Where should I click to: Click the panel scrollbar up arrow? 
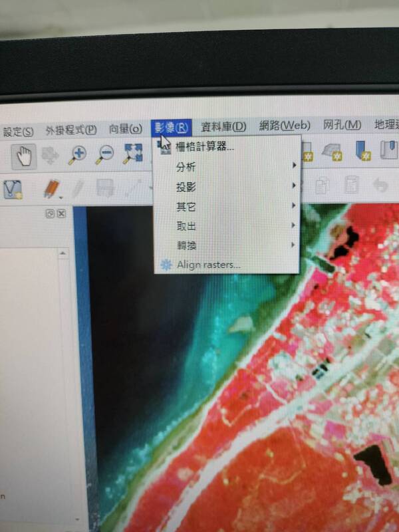click(64, 253)
